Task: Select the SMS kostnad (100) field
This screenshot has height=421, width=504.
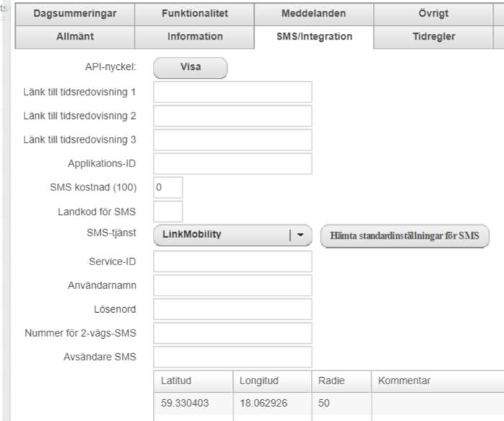Action: tap(168, 187)
